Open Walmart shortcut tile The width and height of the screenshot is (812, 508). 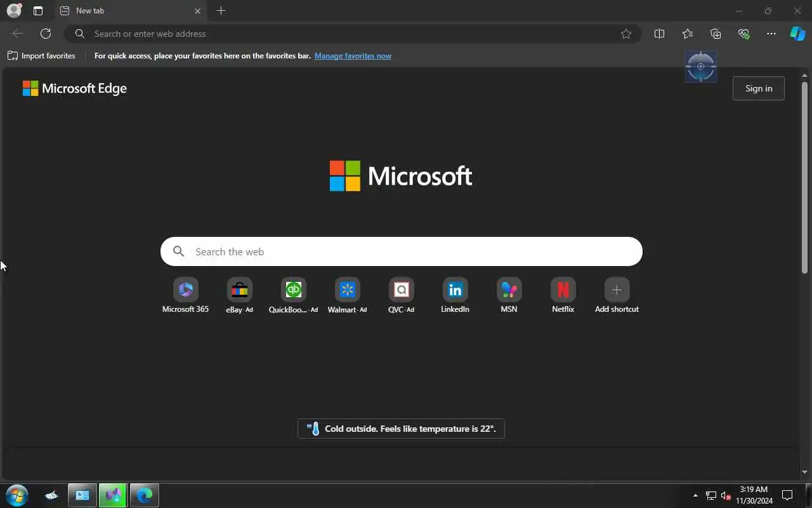347,295
